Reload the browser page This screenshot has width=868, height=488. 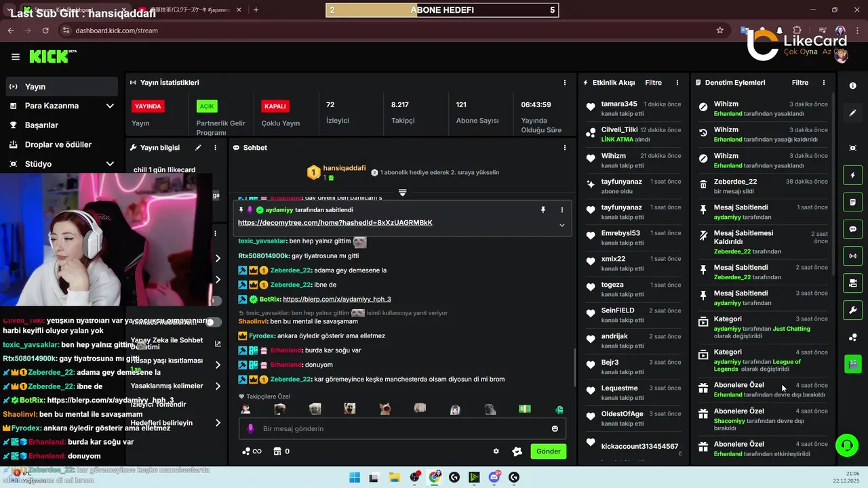coord(45,30)
